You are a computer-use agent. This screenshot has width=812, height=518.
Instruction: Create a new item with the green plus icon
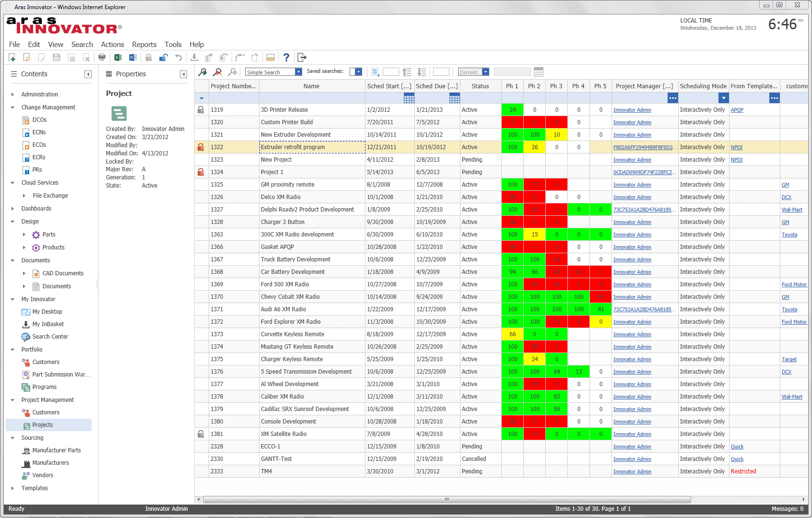pyautogui.click(x=12, y=58)
